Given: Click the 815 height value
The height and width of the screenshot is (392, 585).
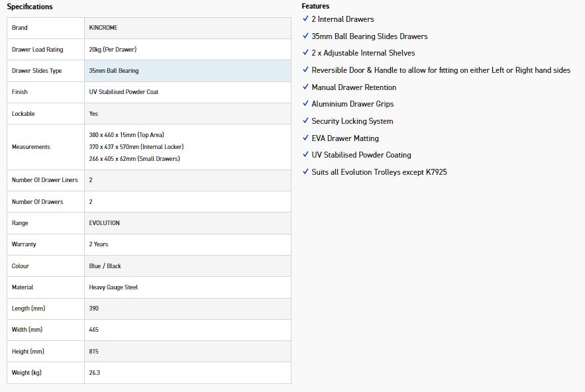Looking at the screenshot, I should coord(93,352).
